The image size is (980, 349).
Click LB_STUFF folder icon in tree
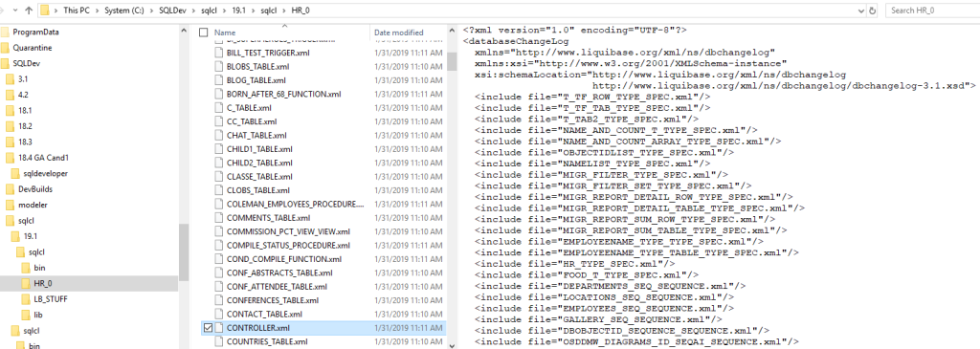point(26,299)
